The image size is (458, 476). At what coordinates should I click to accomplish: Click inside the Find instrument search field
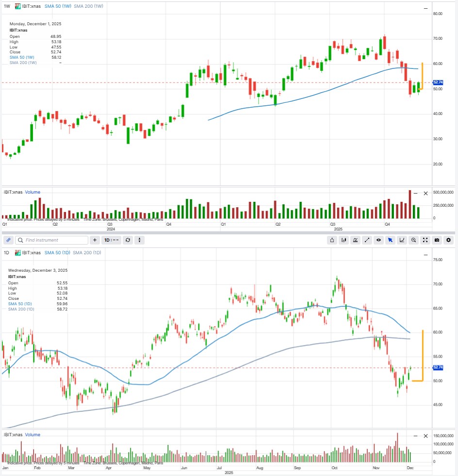(x=51, y=240)
